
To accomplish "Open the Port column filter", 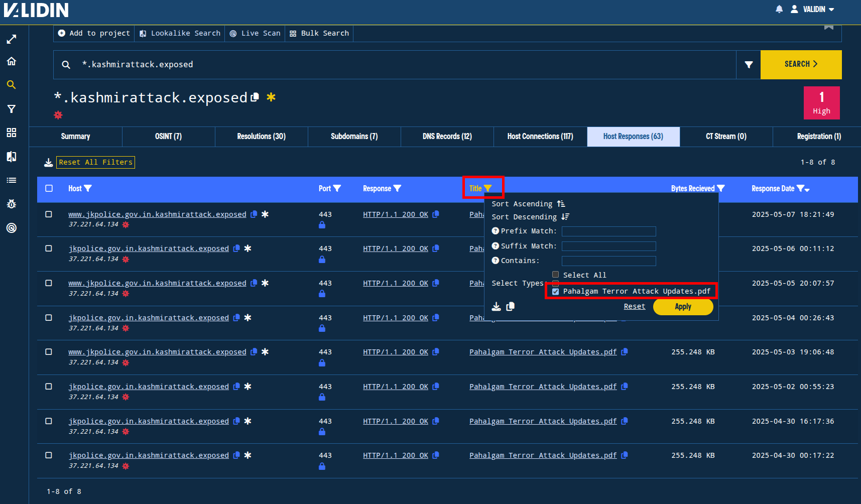I will pos(337,188).
